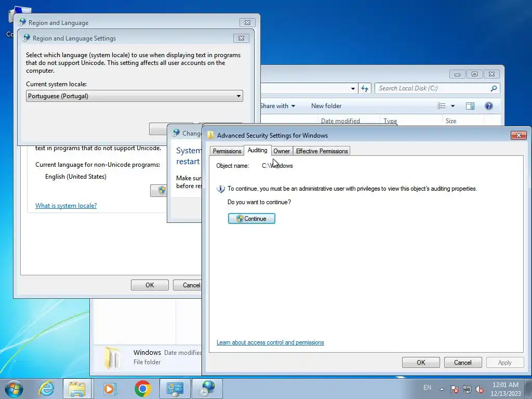Open Action Center flag icon
Screen dimensions: 532x399
[455, 389]
